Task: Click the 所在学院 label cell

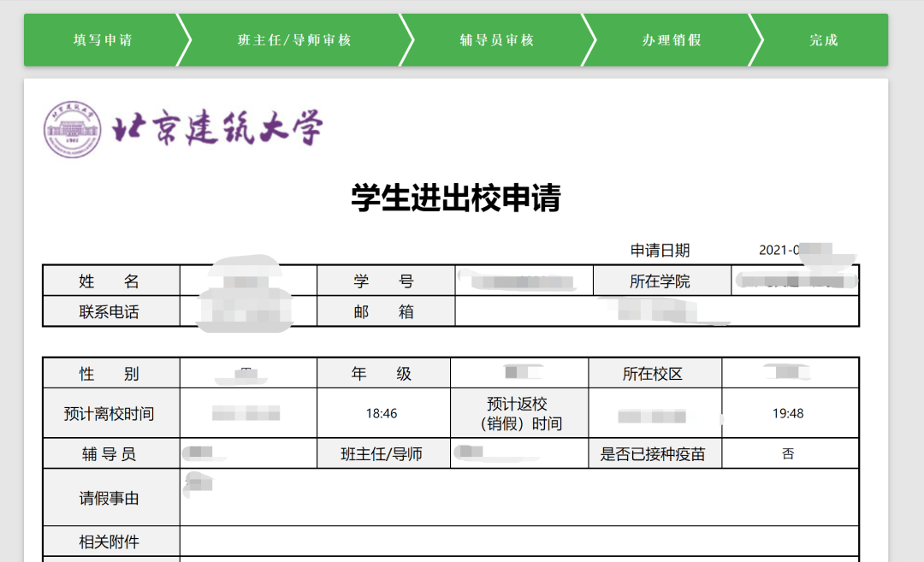Action: coord(661,281)
